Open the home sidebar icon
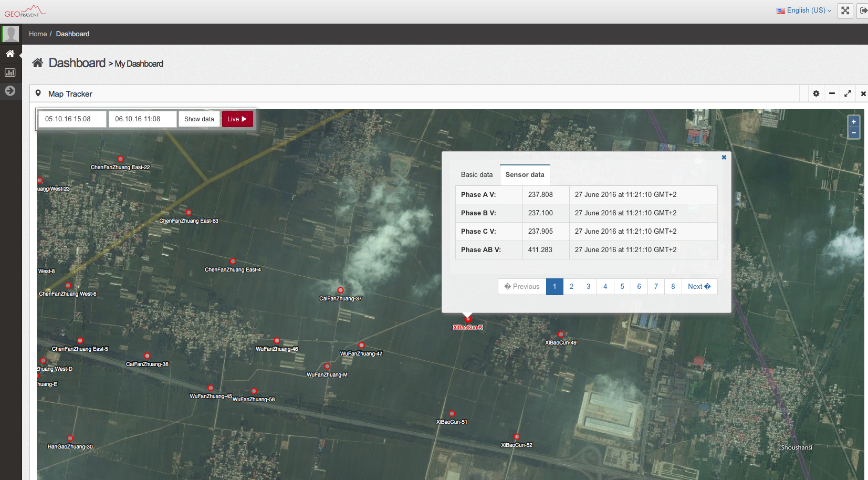The height and width of the screenshot is (480, 868). (10, 54)
